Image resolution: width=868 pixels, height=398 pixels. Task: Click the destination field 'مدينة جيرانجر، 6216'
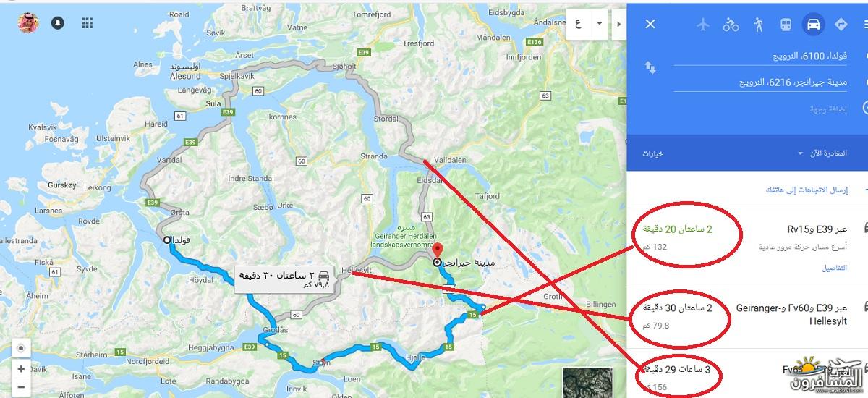pos(759,82)
